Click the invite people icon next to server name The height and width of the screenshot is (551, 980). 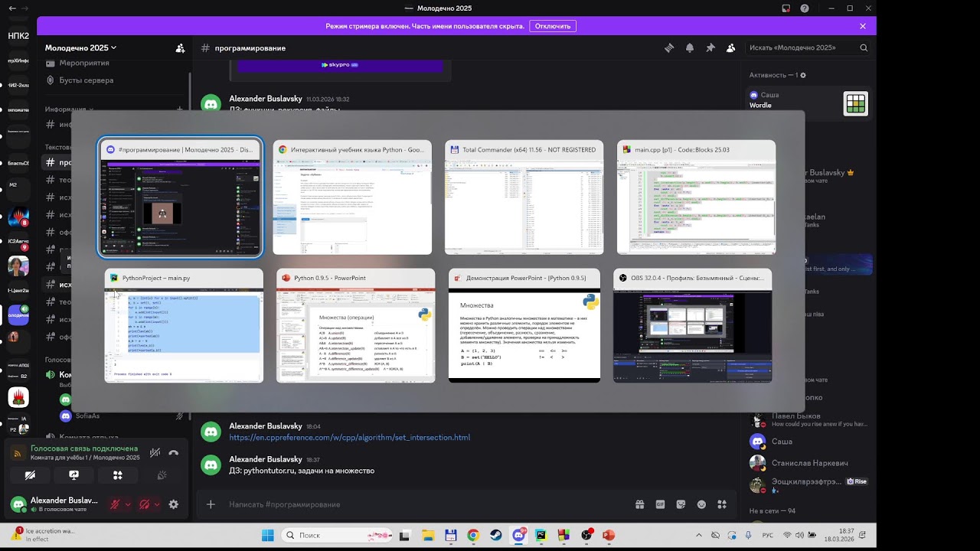(180, 47)
